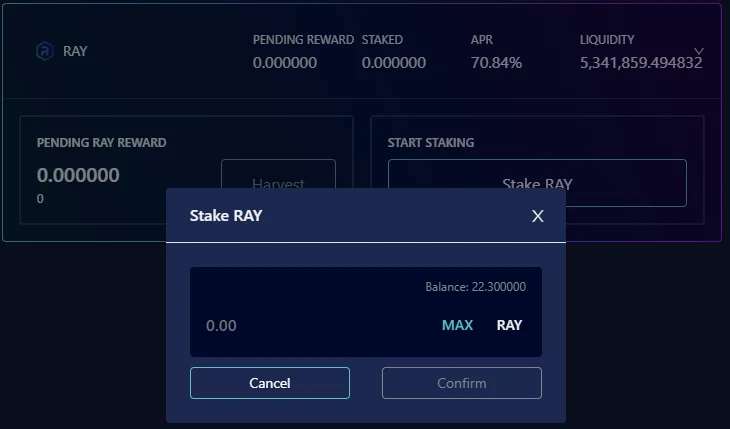Click the START STAKING label
Viewport: 730px width, 429px height.
pyautogui.click(x=431, y=143)
